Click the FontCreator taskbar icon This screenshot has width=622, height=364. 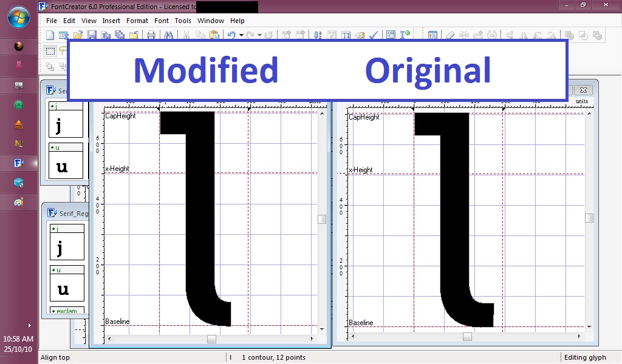pos(19,163)
